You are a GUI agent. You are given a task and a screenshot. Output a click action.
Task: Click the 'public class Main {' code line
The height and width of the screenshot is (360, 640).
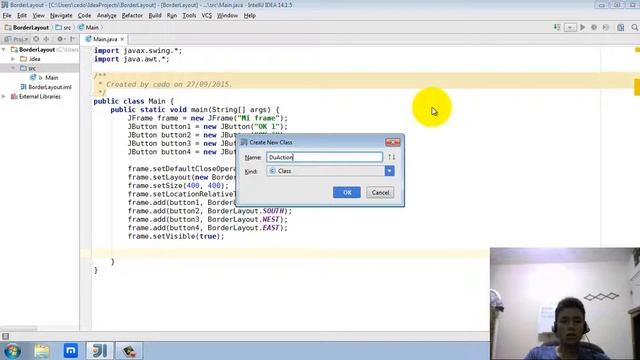point(133,101)
